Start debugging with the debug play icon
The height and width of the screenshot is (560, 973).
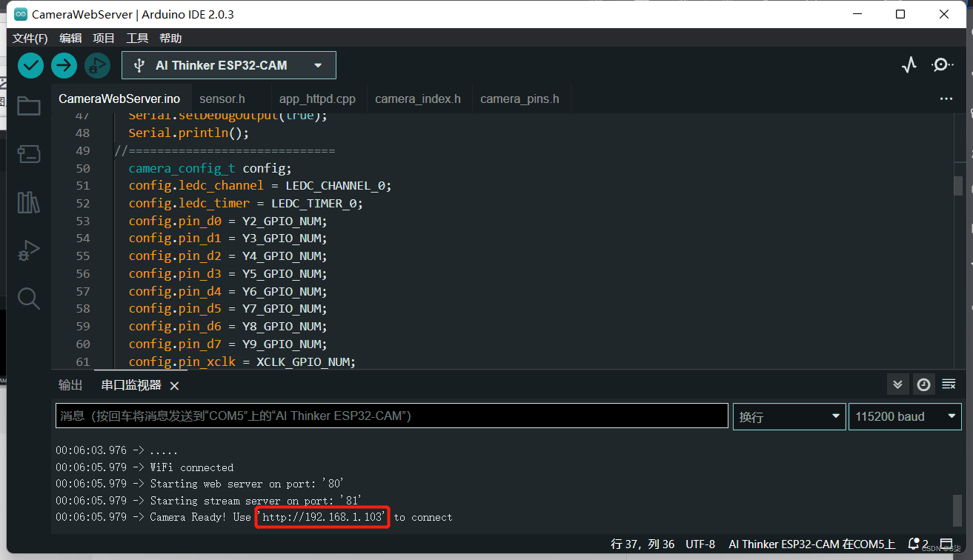97,65
